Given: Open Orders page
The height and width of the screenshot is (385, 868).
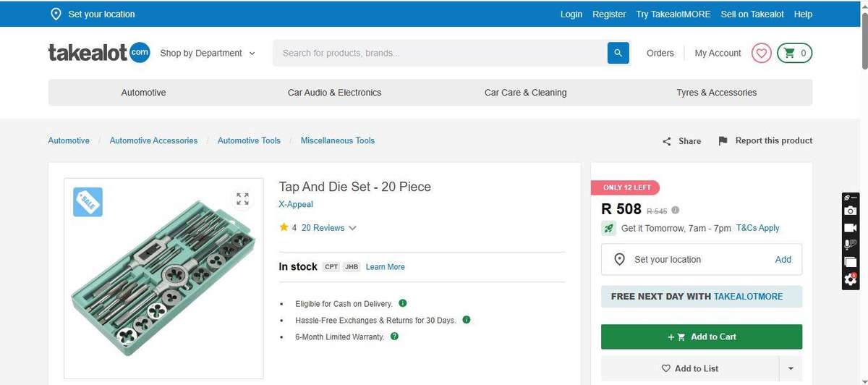Looking at the screenshot, I should point(660,53).
